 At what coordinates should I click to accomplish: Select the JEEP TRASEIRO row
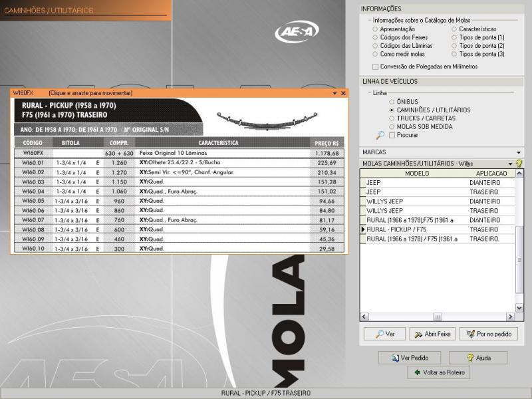click(x=438, y=192)
